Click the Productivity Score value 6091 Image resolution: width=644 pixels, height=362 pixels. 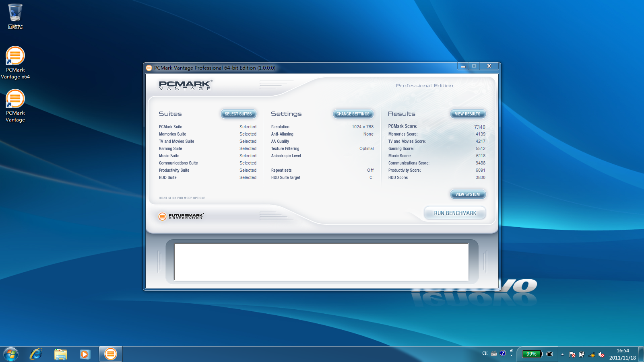(481, 170)
